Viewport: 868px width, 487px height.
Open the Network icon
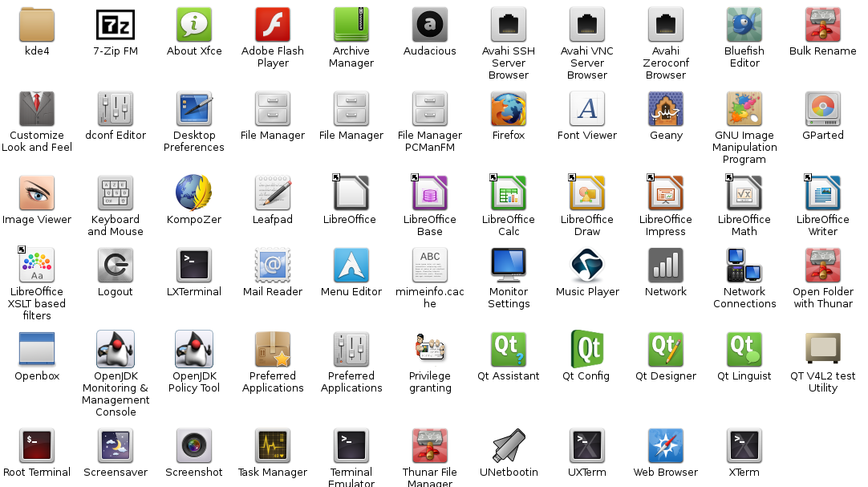[x=665, y=265]
